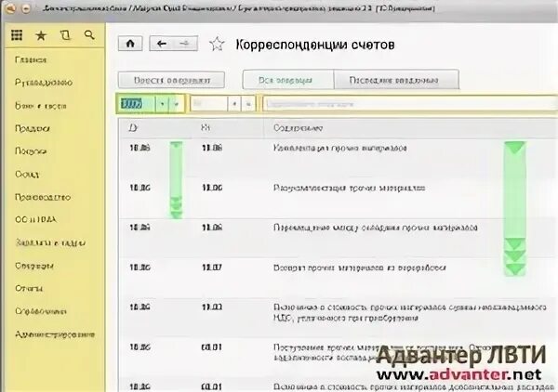Viewport: 558px width, 392px height.
Task: Open the Администрирование section
Action: click(55, 334)
